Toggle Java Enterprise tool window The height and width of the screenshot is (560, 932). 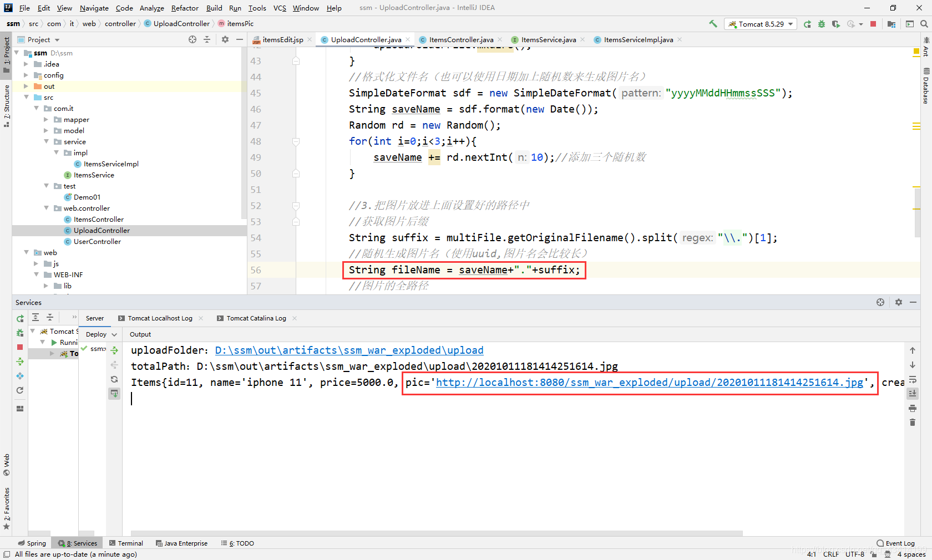[181, 543]
